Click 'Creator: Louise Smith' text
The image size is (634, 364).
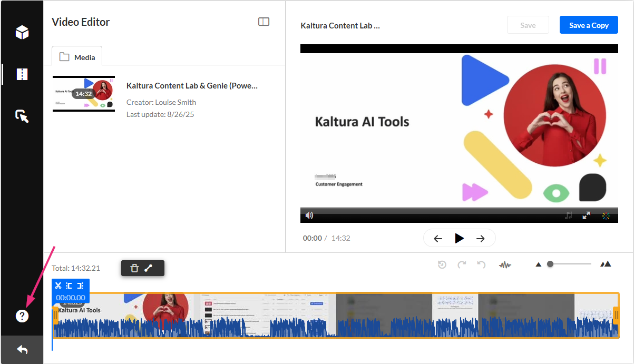tap(161, 102)
